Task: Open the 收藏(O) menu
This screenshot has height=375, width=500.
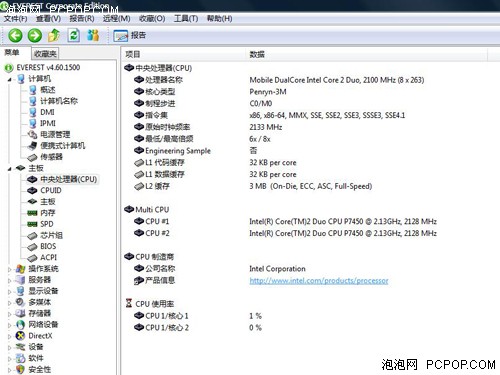Action: tap(152, 19)
